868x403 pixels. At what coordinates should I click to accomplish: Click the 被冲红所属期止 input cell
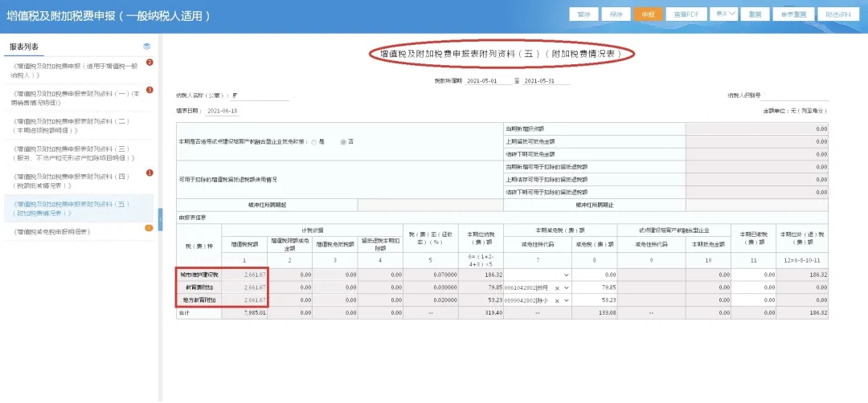(757, 205)
